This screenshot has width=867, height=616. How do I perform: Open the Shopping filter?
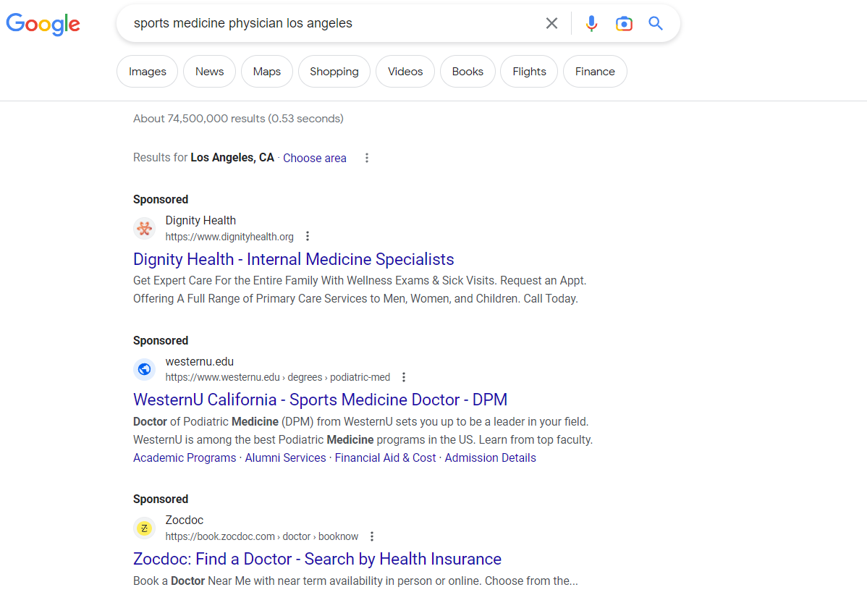[x=334, y=72]
